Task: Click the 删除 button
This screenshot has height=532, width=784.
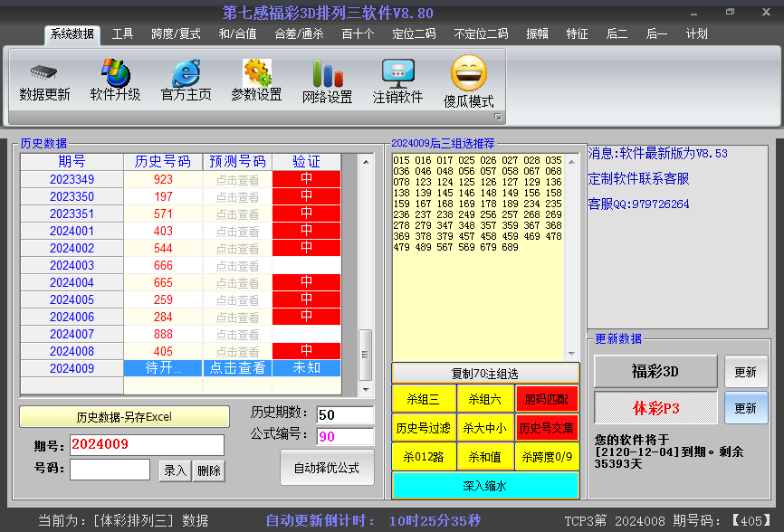Action: pyautogui.click(x=209, y=470)
